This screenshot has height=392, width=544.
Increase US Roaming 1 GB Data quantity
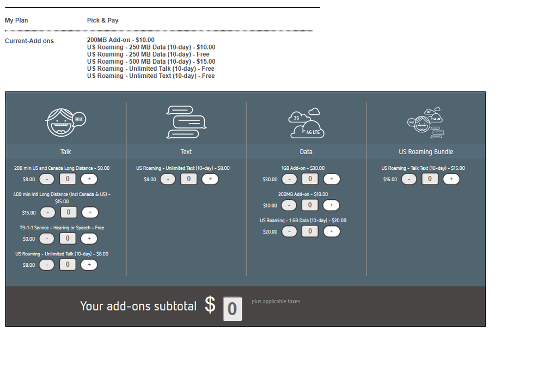pyautogui.click(x=331, y=231)
